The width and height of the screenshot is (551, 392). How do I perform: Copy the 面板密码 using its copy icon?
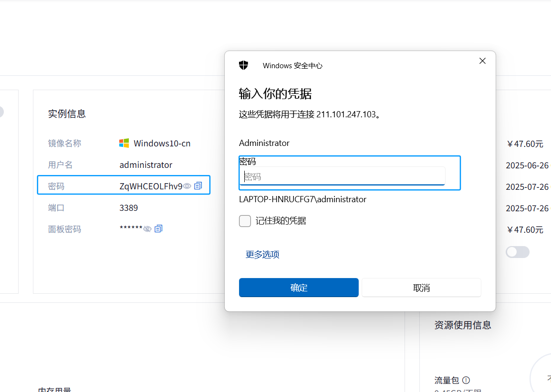[x=158, y=229]
